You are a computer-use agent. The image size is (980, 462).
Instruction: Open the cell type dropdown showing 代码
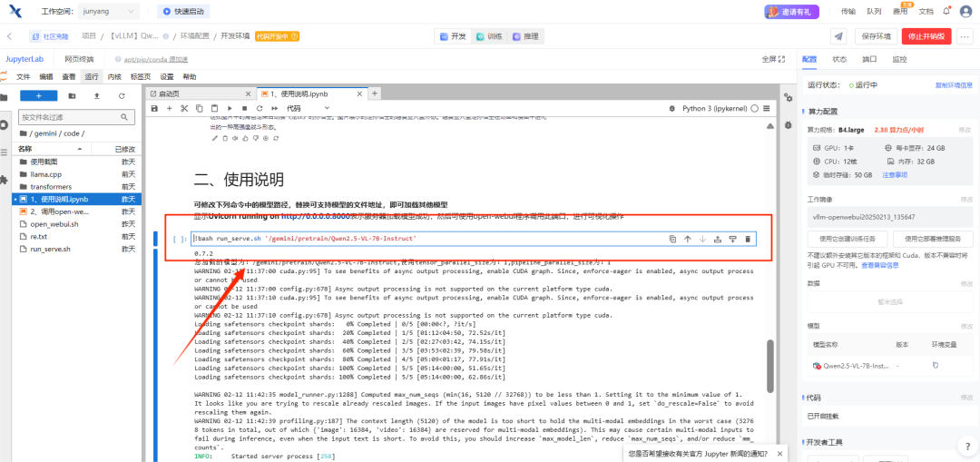click(308, 108)
